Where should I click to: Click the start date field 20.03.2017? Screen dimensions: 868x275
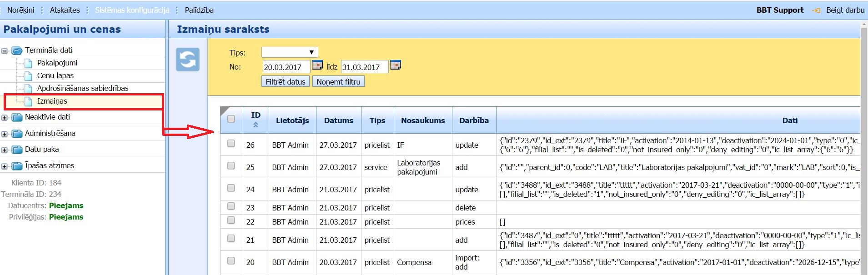click(x=286, y=67)
